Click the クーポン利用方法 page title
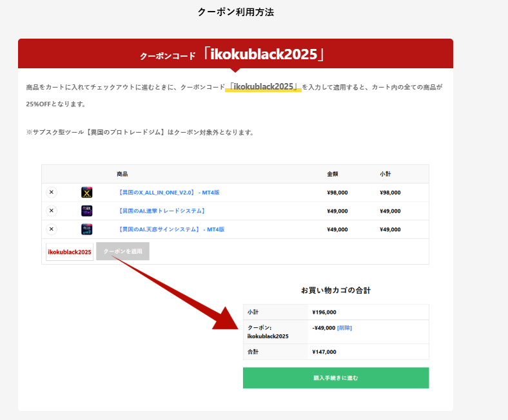The image size is (508, 420). (235, 12)
